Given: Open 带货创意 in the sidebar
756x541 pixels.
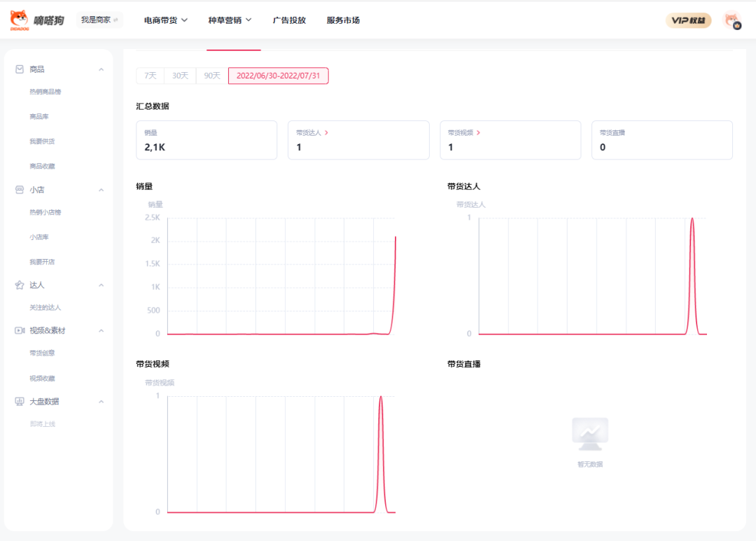Looking at the screenshot, I should (43, 353).
